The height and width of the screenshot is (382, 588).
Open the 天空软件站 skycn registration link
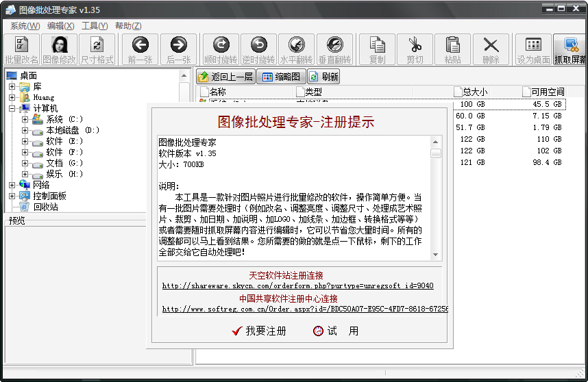tap(297, 285)
